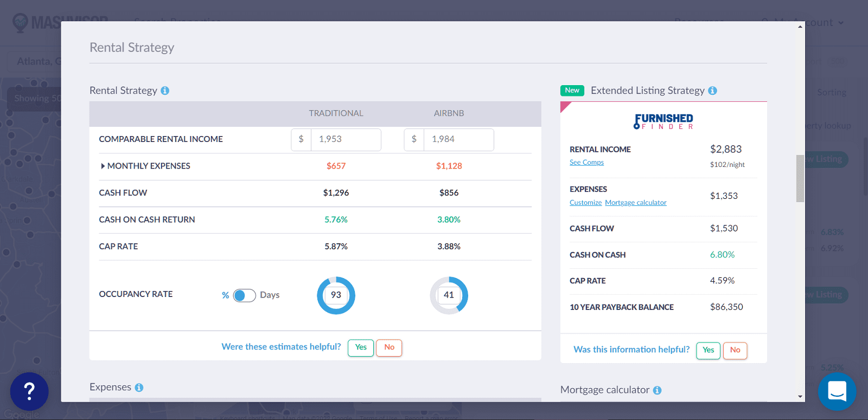Open the Customize expenses link
Viewport: 868px width, 420px height.
coord(585,203)
